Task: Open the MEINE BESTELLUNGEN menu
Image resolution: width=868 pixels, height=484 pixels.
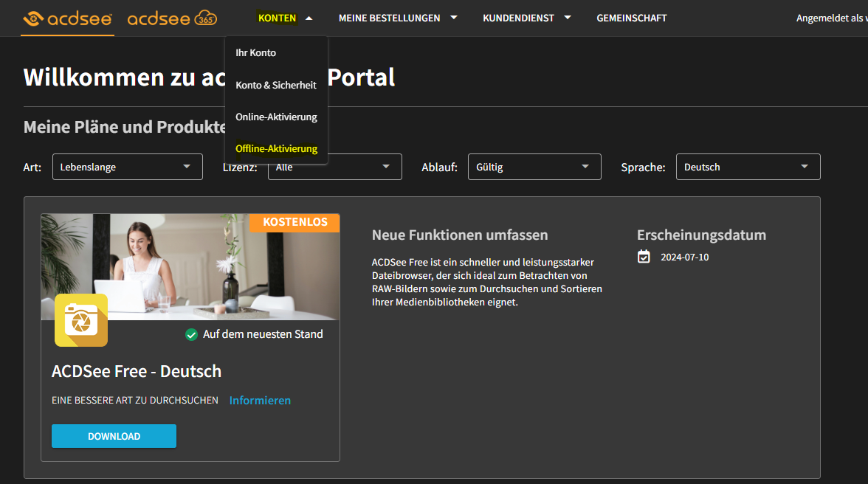Action: pyautogui.click(x=389, y=18)
